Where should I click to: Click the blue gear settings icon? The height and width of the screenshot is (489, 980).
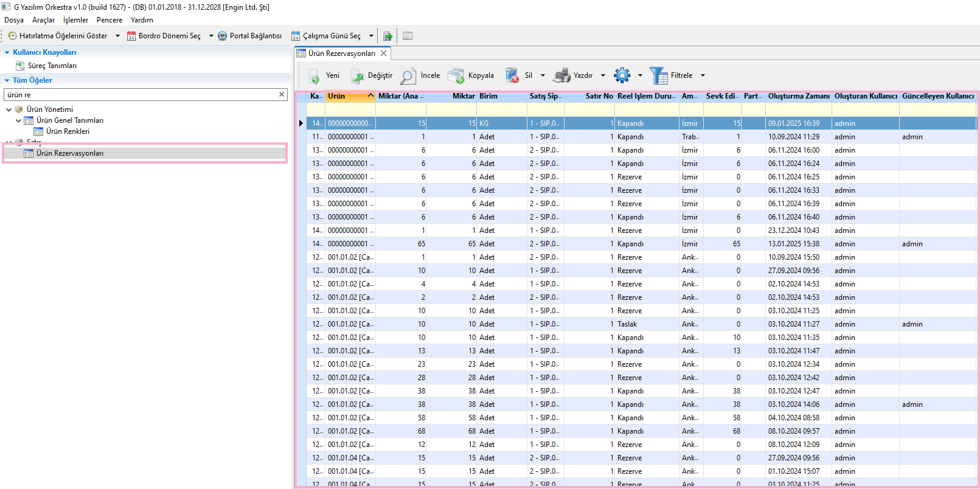(622, 75)
